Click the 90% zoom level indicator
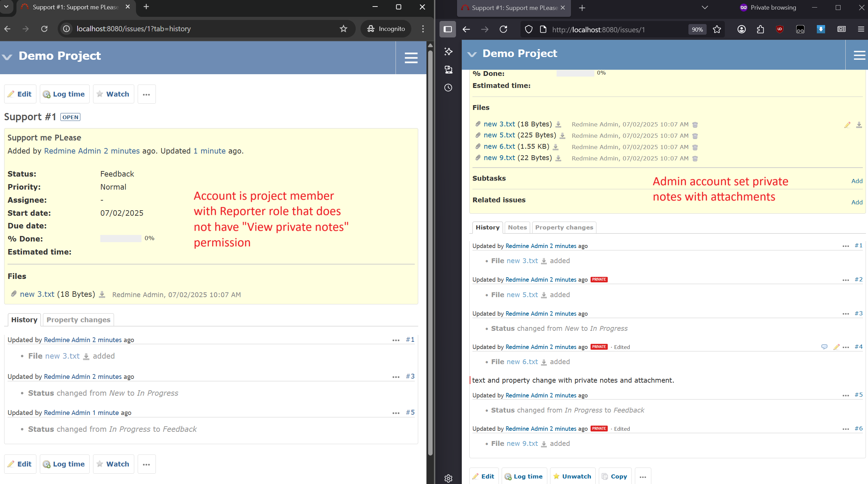 point(697,30)
